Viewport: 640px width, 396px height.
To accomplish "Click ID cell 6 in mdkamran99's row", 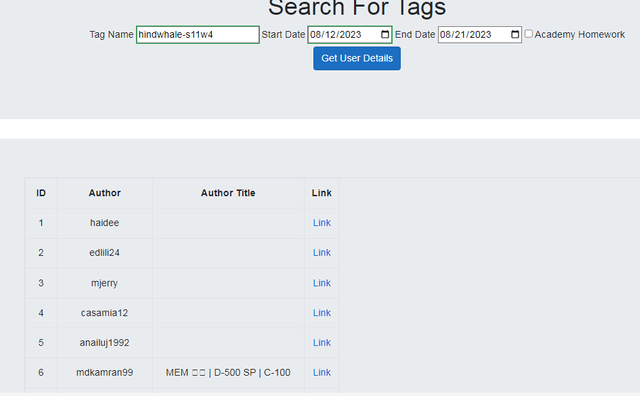I will tap(41, 372).
